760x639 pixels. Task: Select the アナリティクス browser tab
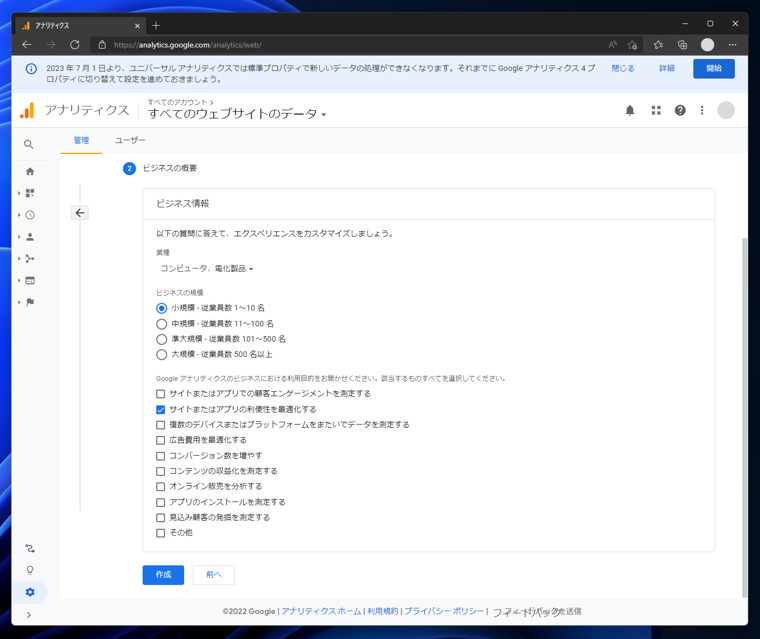coord(80,26)
